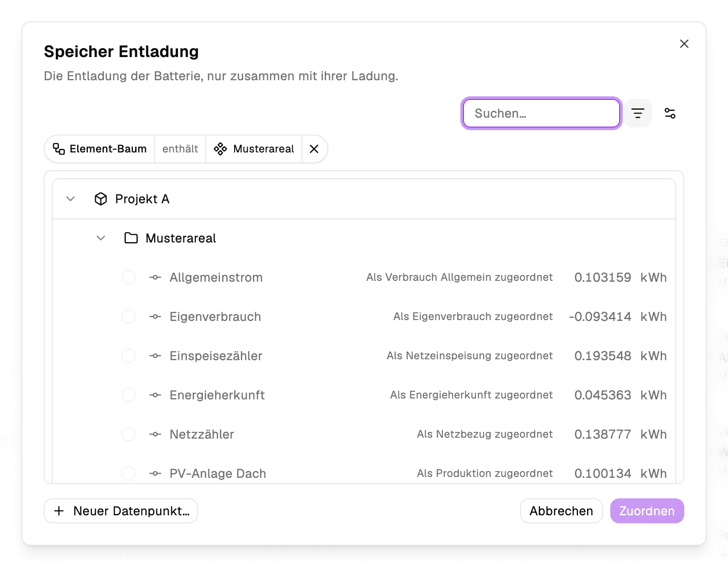This screenshot has width=728, height=567.
Task: Collapse the Projekt A tree node
Action: (70, 199)
